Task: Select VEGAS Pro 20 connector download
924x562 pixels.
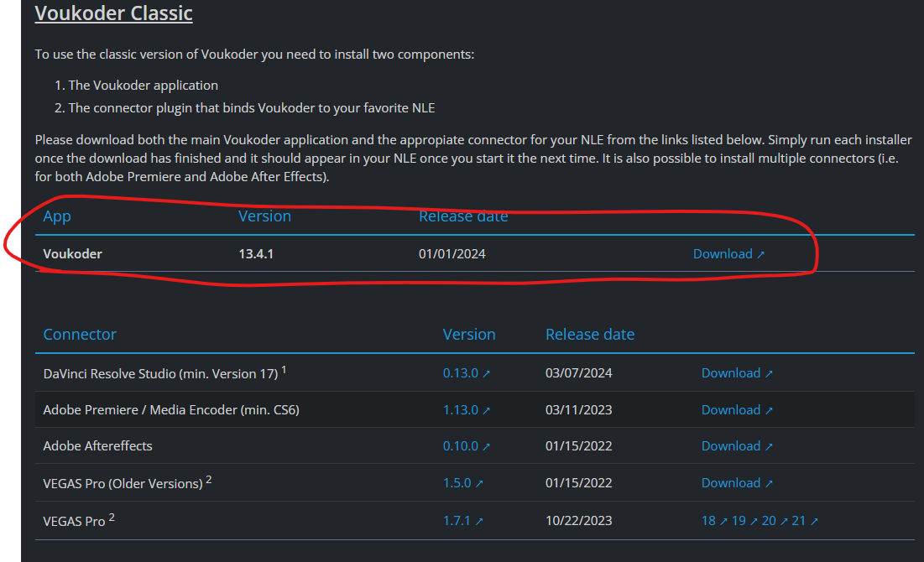Action: click(x=770, y=521)
